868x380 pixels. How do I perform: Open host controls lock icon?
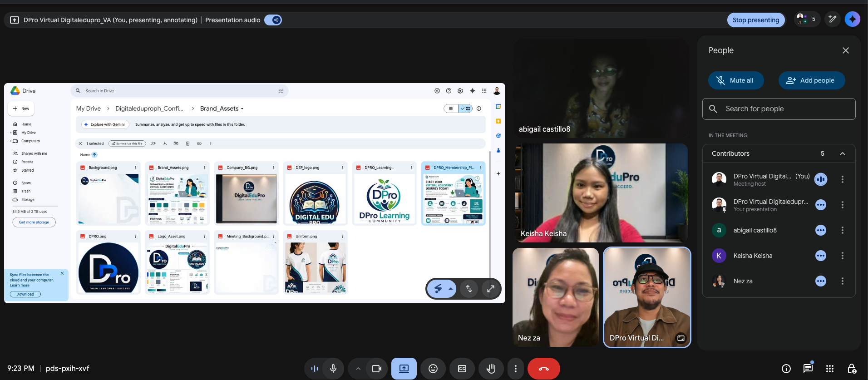tap(852, 369)
